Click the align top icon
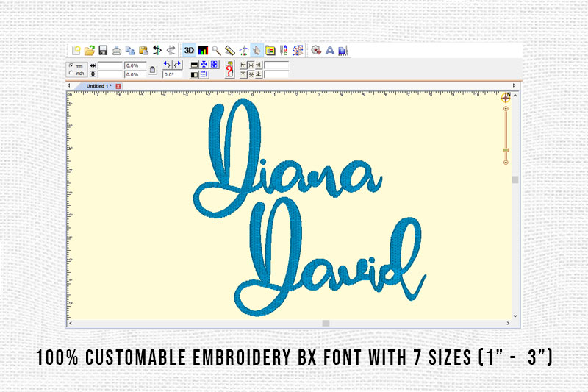Screen dimensions: 588x392 (x=243, y=74)
